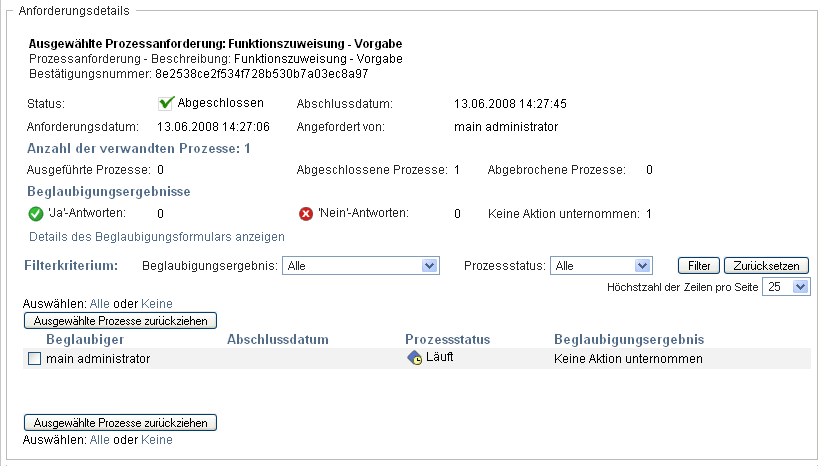
Task: Select the bottom Alle link
Action: (99, 440)
